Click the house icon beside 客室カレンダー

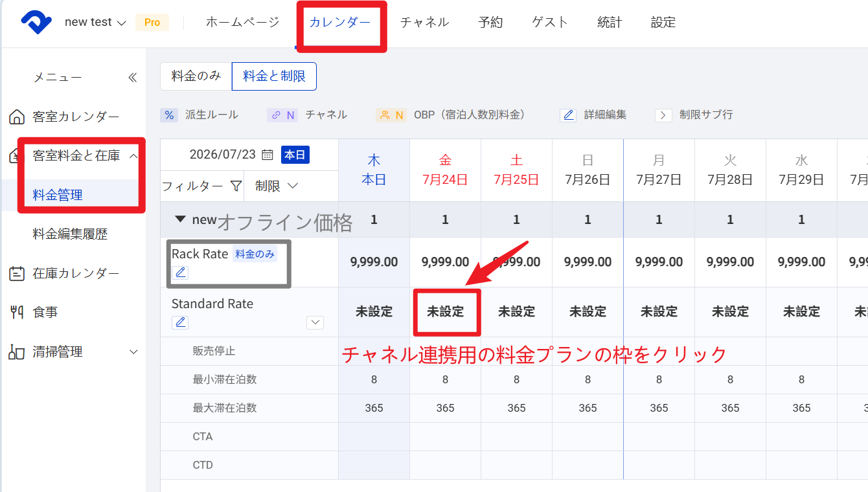[17, 117]
